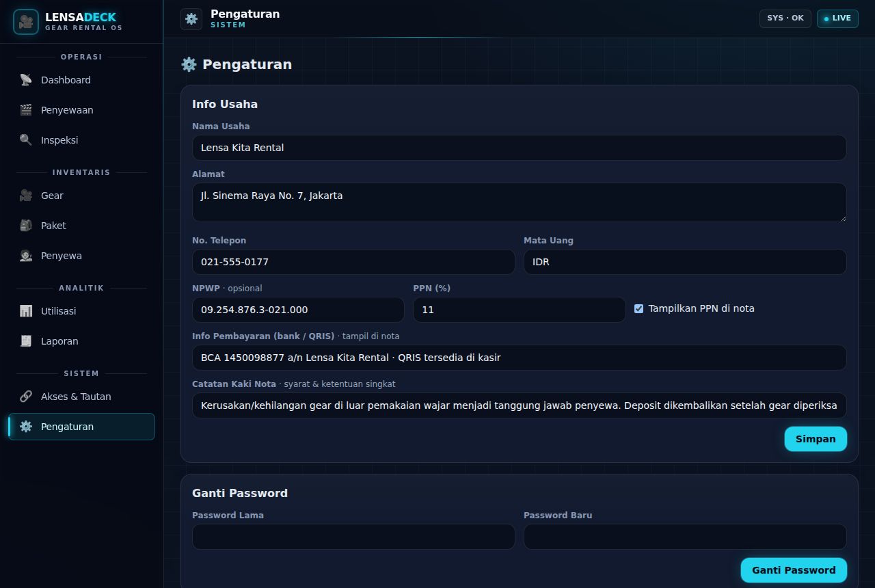Click the Pengaturan title in top header
The width and height of the screenshot is (875, 588).
click(245, 14)
